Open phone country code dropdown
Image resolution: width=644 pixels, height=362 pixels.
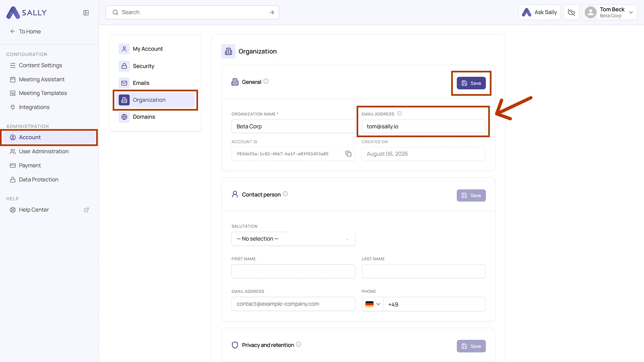click(x=373, y=304)
